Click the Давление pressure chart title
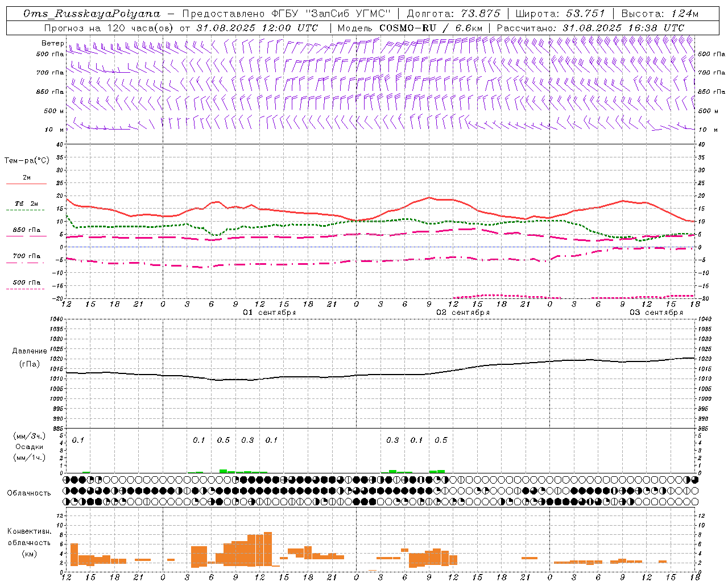 30,351
